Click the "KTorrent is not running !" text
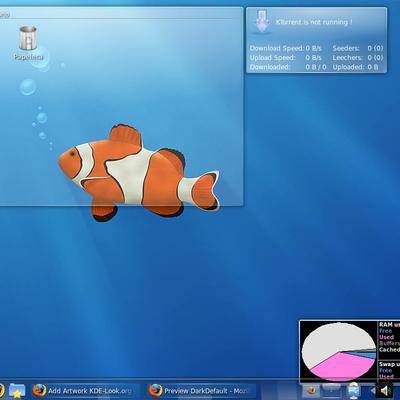400x400 pixels. [314, 22]
